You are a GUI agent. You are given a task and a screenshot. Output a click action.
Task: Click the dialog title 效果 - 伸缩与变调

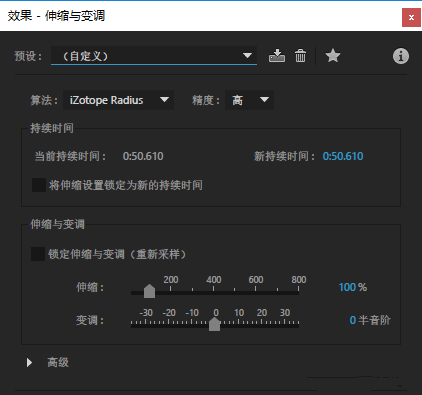click(56, 16)
